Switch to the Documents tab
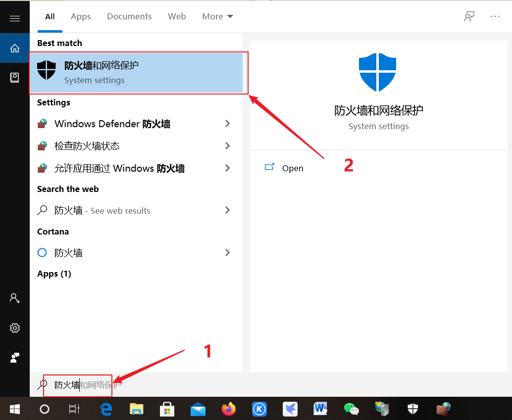Screen dimensions: 512x420 click(x=129, y=16)
